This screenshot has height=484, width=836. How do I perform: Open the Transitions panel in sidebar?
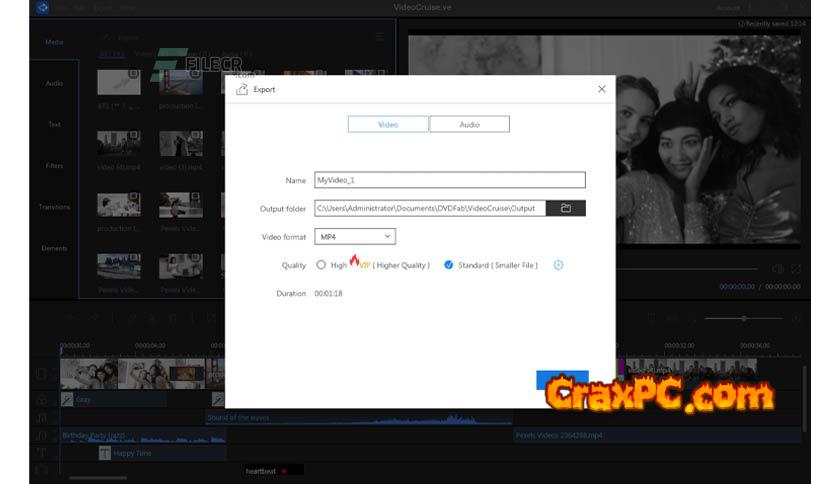54,207
